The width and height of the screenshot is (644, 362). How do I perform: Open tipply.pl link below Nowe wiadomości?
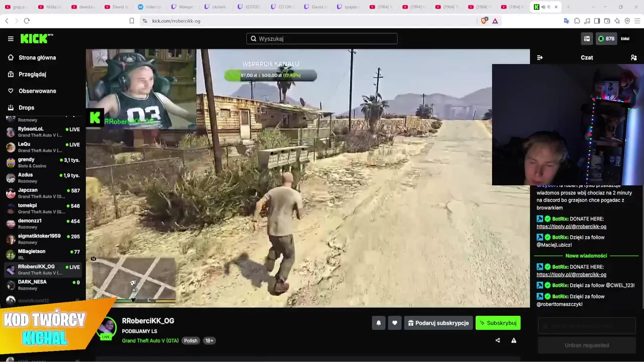coord(572,275)
